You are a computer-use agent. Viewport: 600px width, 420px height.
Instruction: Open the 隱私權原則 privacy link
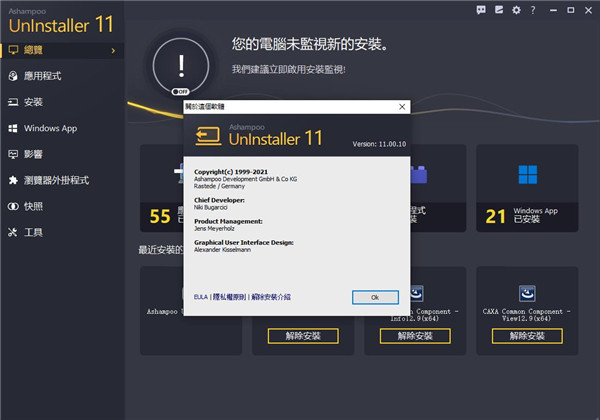click(x=229, y=297)
